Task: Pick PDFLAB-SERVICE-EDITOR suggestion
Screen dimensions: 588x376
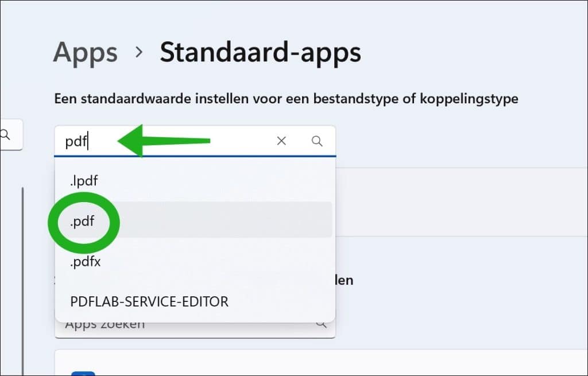Action: pyautogui.click(x=194, y=301)
